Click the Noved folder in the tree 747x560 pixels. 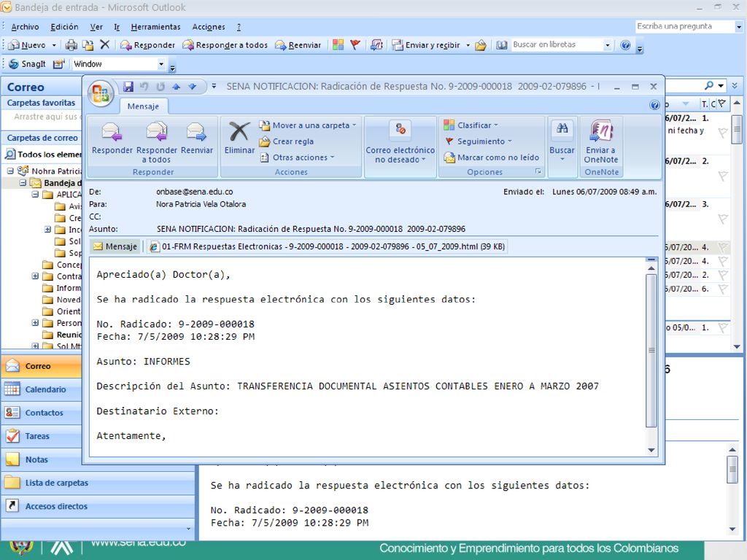(61, 300)
